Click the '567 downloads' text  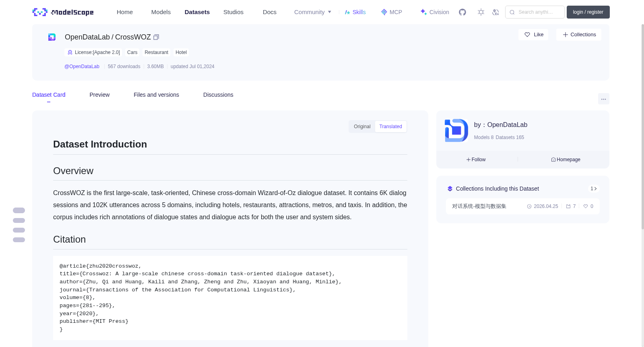coord(124,66)
